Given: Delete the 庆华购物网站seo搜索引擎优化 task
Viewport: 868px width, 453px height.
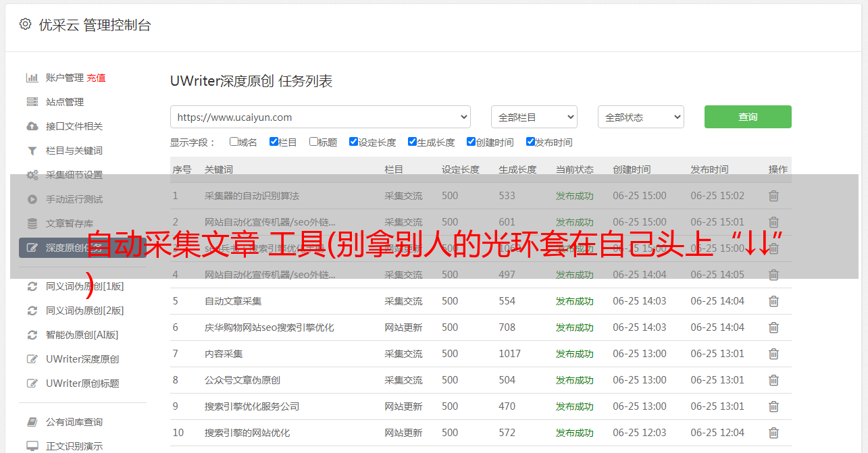Looking at the screenshot, I should [774, 327].
